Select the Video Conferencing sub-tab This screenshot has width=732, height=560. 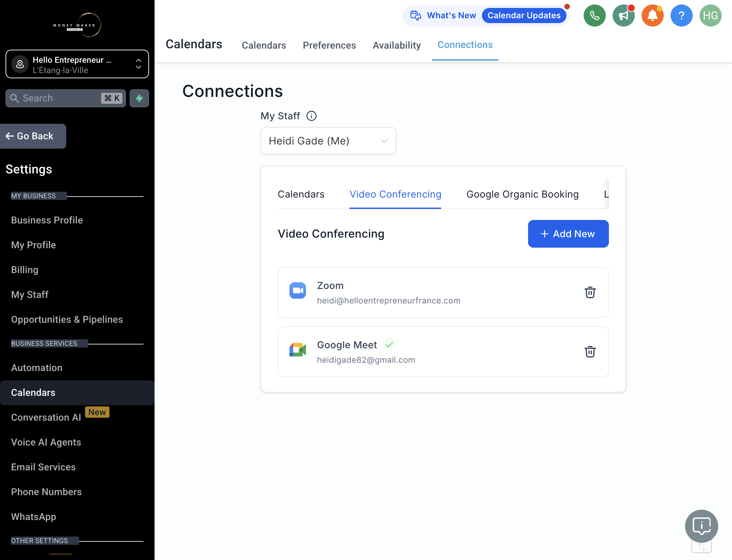point(395,194)
